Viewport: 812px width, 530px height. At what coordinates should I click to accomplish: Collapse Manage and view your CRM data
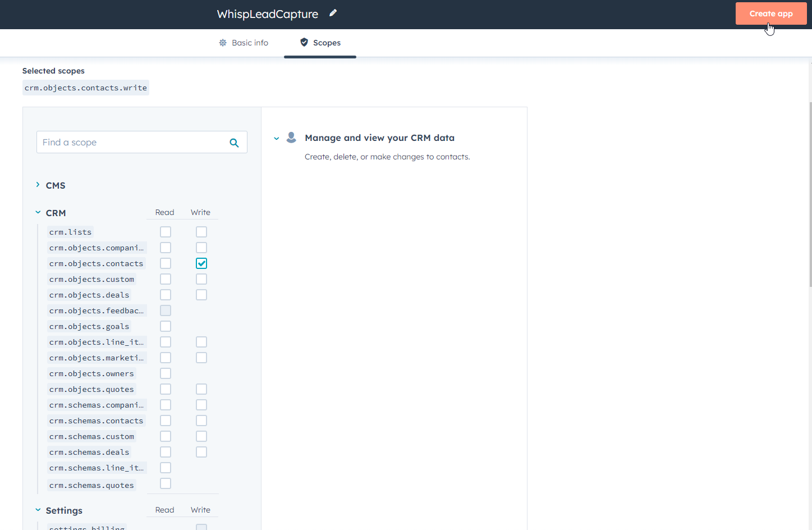pyautogui.click(x=276, y=138)
